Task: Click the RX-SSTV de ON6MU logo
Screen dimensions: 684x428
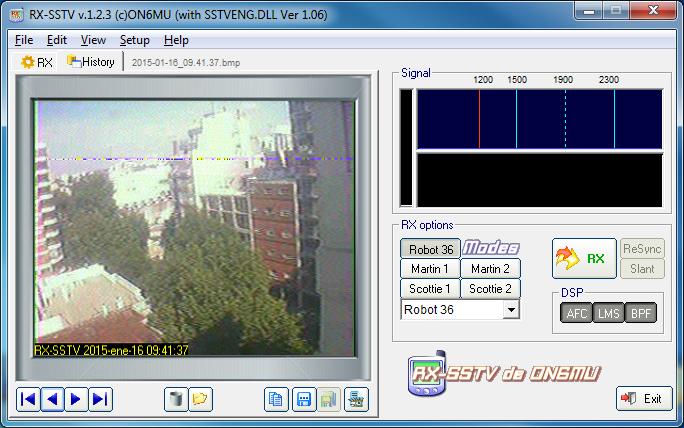Action: click(x=504, y=374)
